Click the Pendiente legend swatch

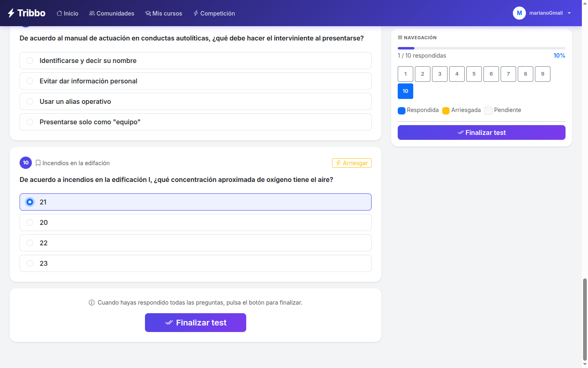[488, 110]
